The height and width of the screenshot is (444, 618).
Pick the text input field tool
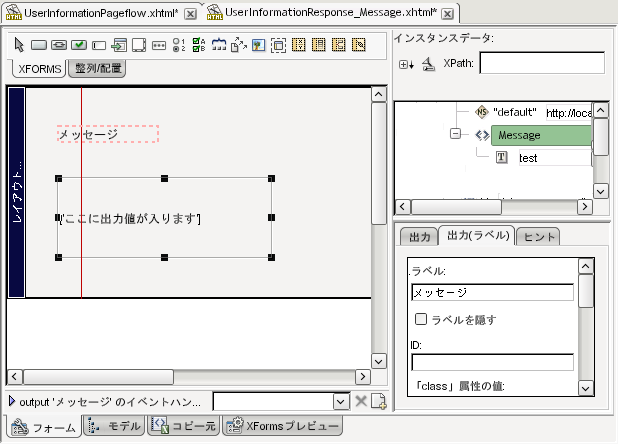tap(99, 45)
